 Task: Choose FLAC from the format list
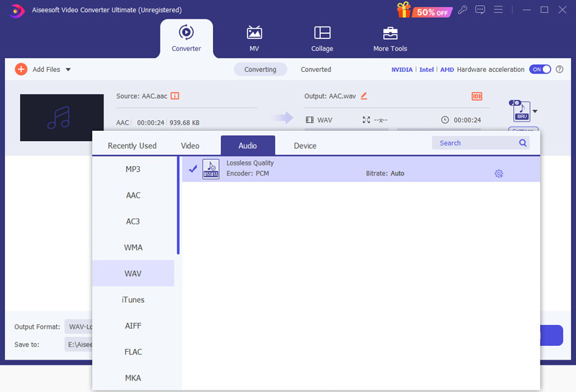133,352
